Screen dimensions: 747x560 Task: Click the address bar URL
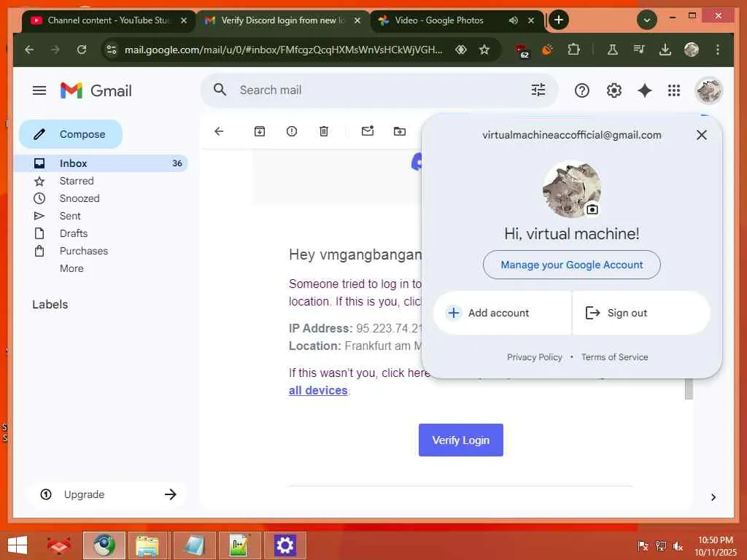[x=284, y=50]
